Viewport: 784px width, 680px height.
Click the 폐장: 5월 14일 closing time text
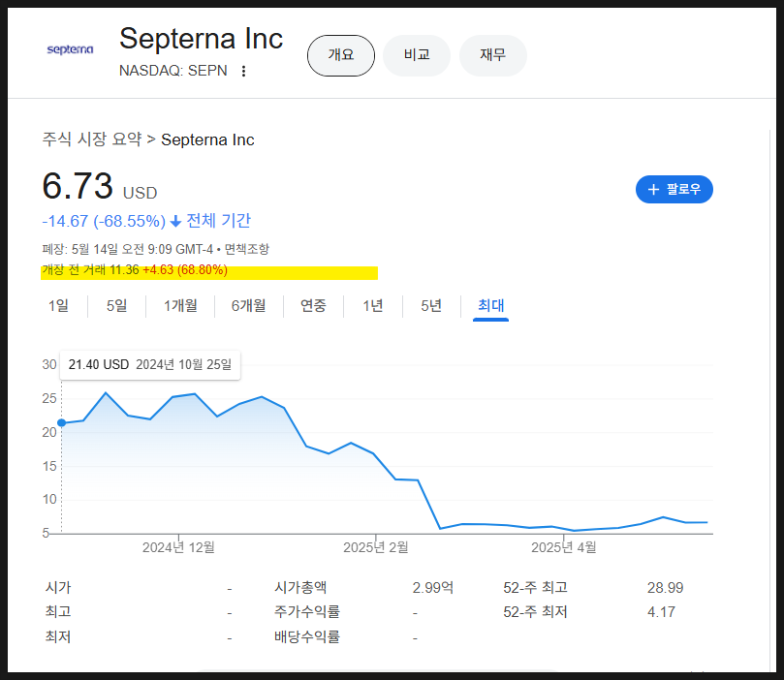(x=128, y=249)
